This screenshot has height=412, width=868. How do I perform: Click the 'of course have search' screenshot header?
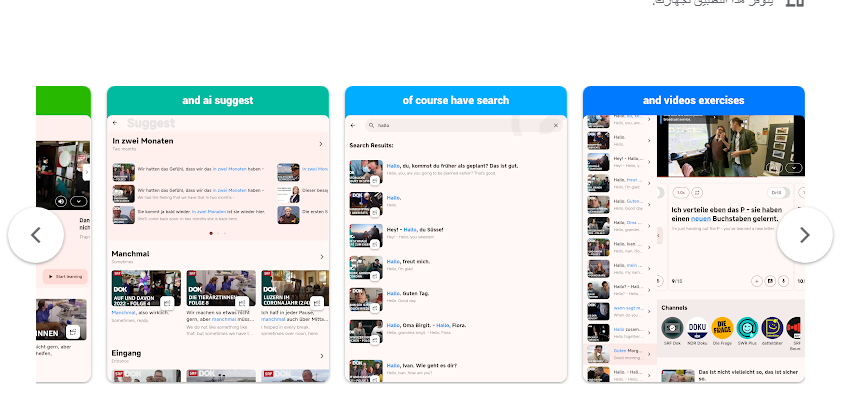point(456,100)
